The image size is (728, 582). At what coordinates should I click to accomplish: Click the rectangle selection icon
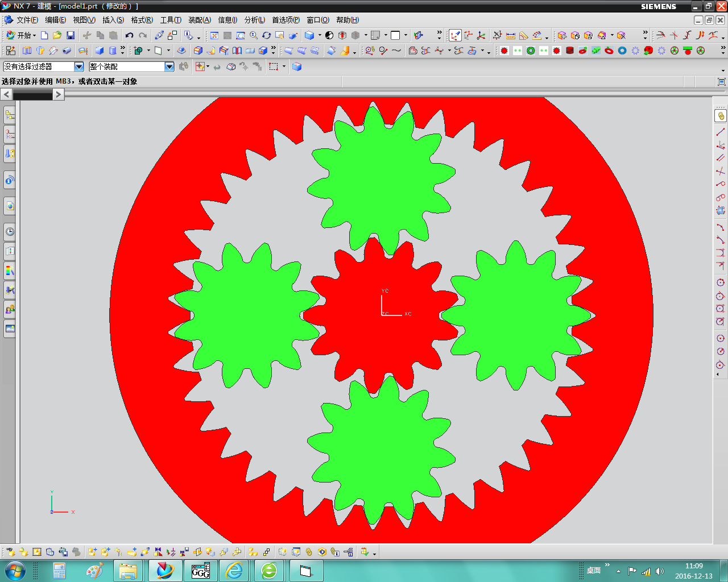point(274,66)
